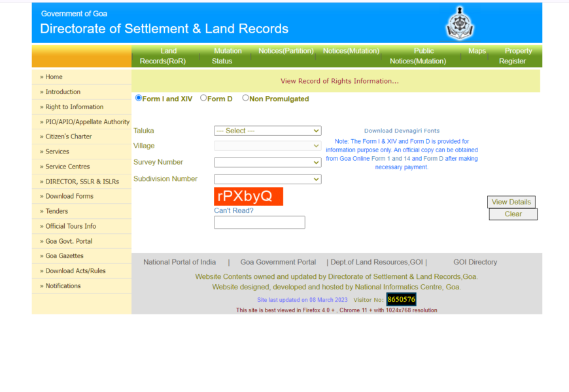This screenshot has height=392, width=569.
Task: Click the Goa government emblem logo
Action: pos(460,24)
